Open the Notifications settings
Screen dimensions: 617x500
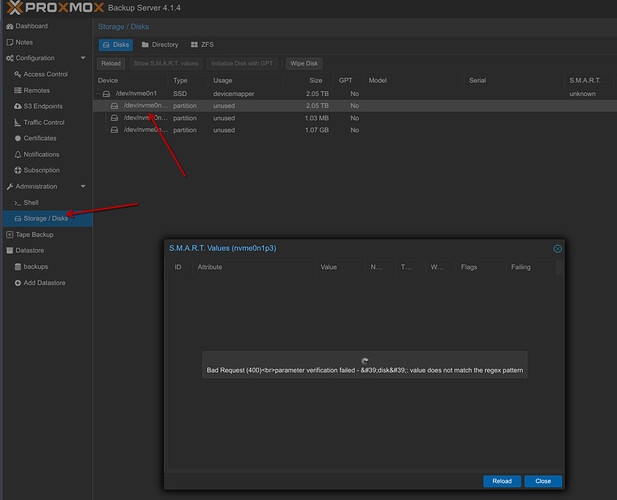(x=42, y=154)
